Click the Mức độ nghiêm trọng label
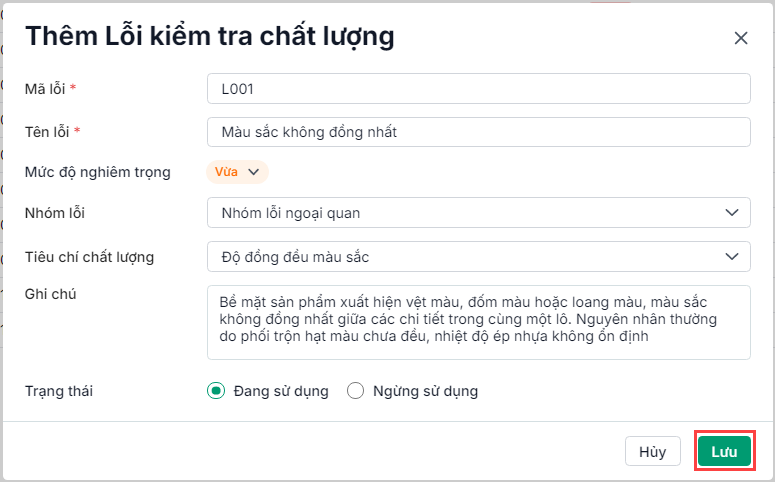The image size is (775, 482). pyautogui.click(x=97, y=172)
